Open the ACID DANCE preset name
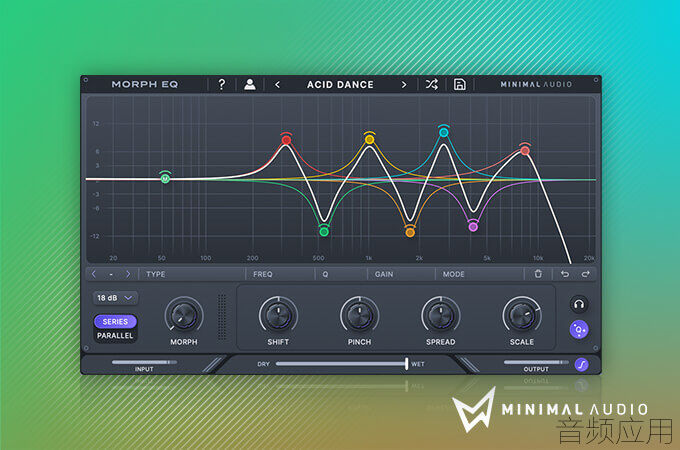The image size is (680, 450). click(340, 85)
